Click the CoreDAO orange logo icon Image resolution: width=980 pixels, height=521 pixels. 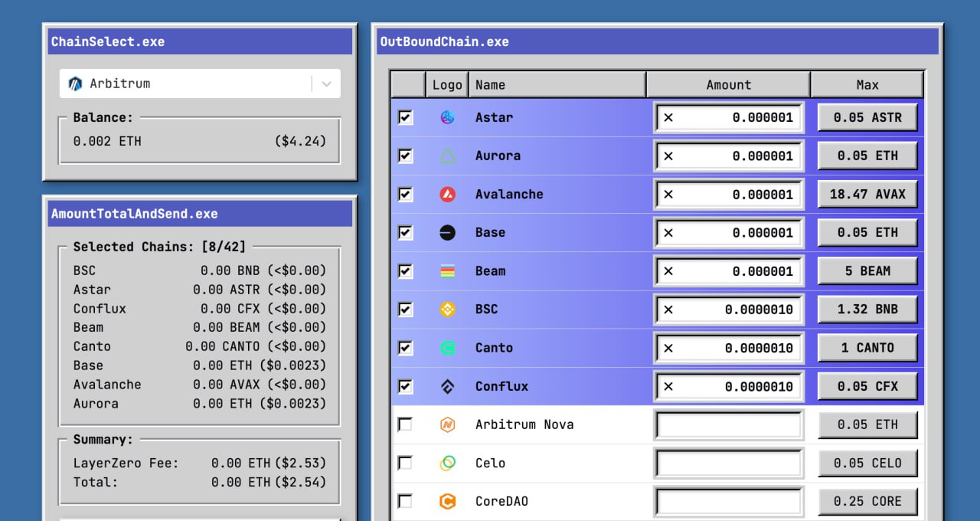pos(447,501)
